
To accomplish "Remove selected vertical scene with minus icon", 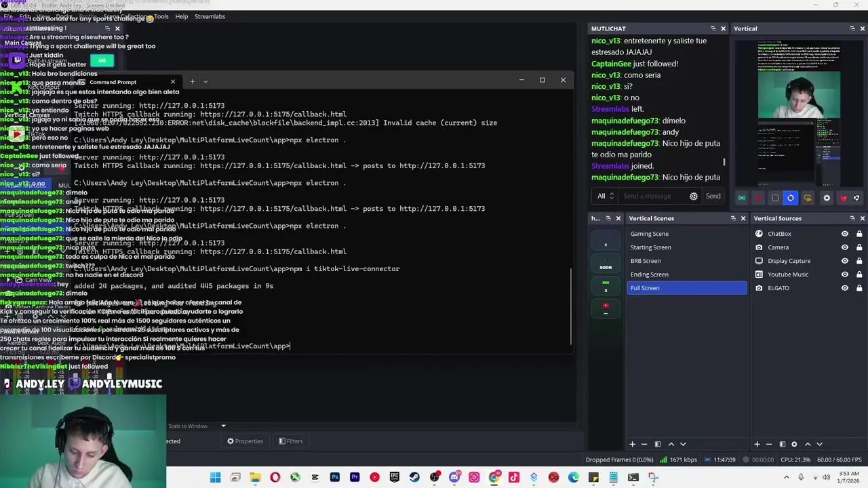I will coord(644,444).
